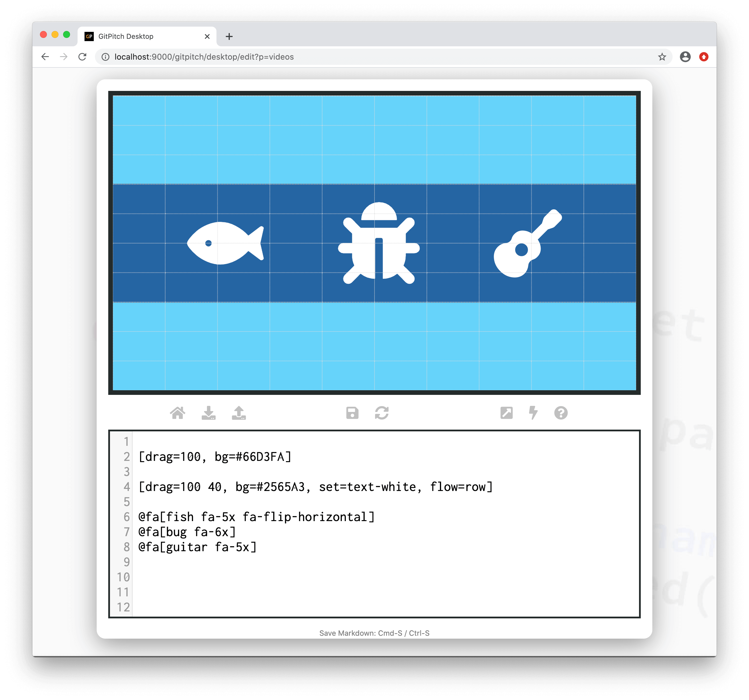Click line with drag=100 40 bg=#2565A3

316,487
